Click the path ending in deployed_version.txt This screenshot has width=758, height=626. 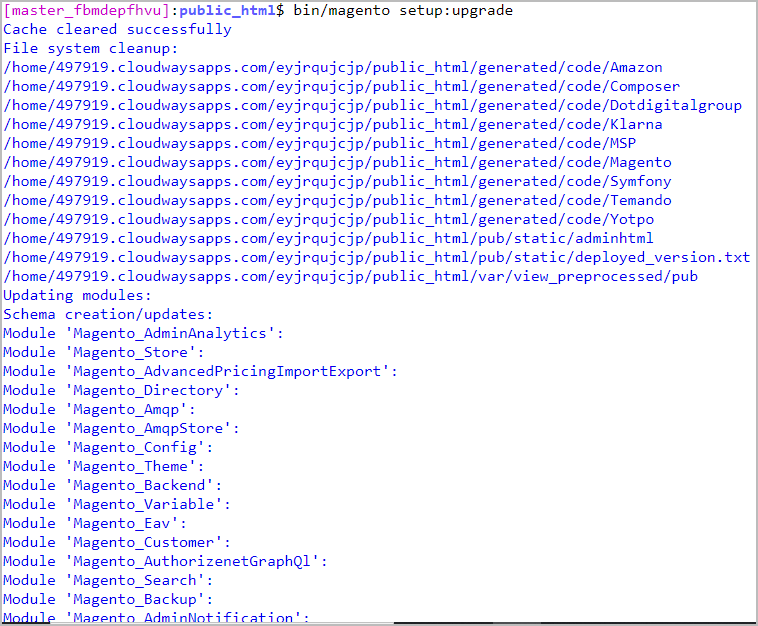(x=377, y=257)
